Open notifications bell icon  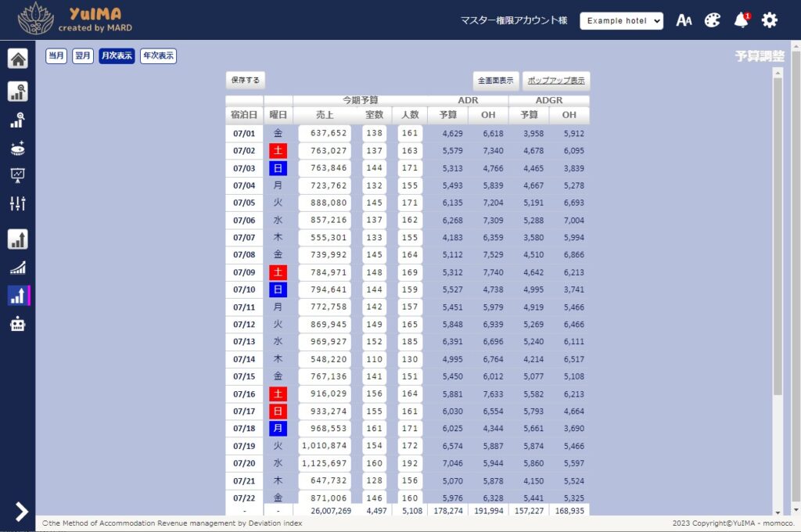point(741,21)
